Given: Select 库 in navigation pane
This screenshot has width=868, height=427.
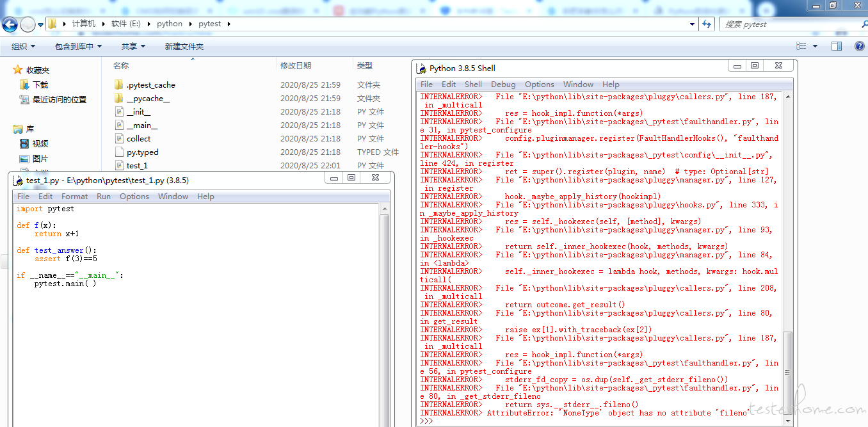Looking at the screenshot, I should (x=30, y=129).
